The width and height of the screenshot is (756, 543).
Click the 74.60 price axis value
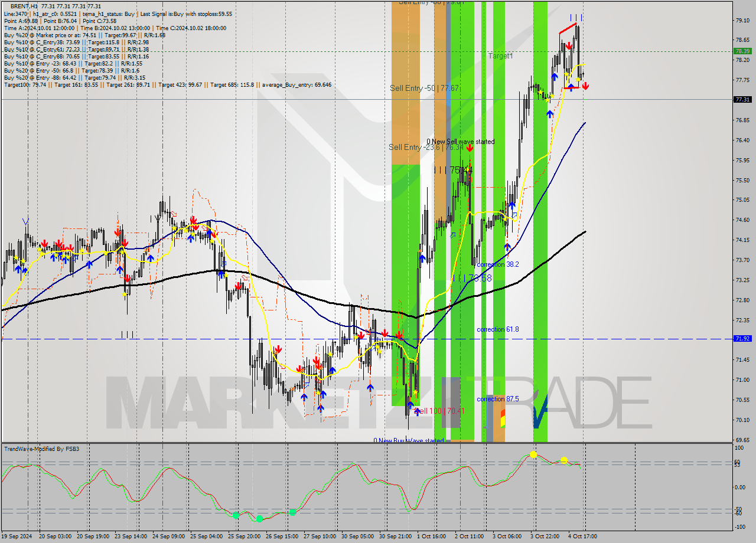coord(742,220)
